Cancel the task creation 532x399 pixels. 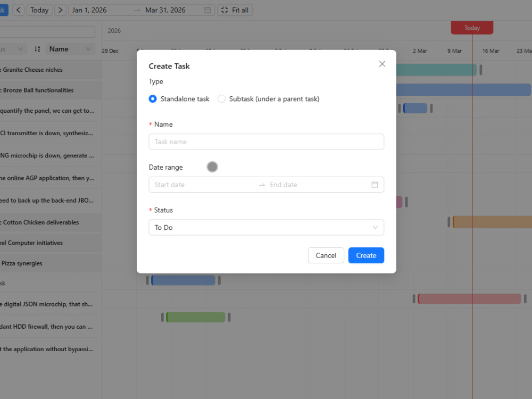coord(326,255)
